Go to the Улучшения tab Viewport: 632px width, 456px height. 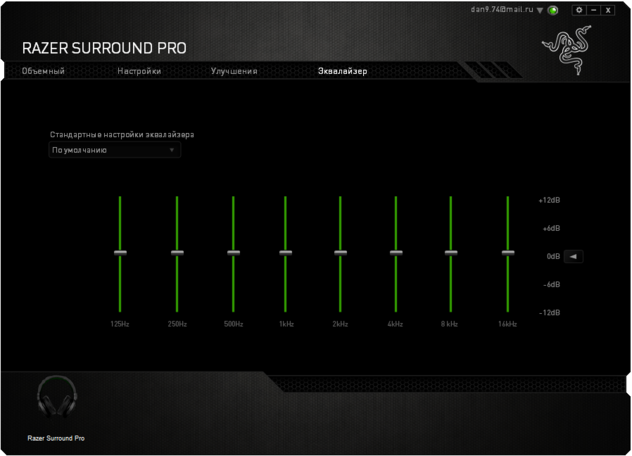click(x=234, y=71)
